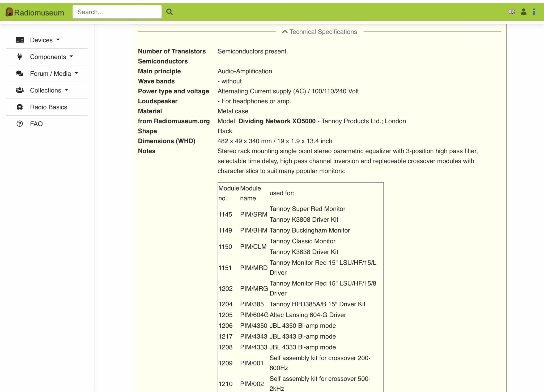Image resolution: width=544 pixels, height=392 pixels.
Task: Click the blue info icon
Action: [534, 12]
